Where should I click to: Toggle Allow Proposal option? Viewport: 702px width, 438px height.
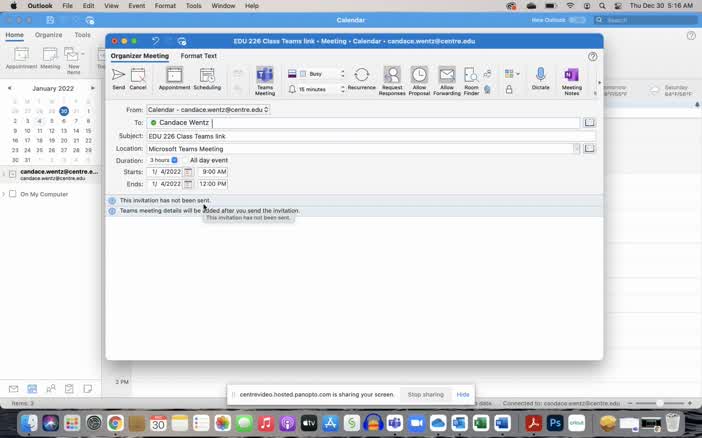click(419, 81)
